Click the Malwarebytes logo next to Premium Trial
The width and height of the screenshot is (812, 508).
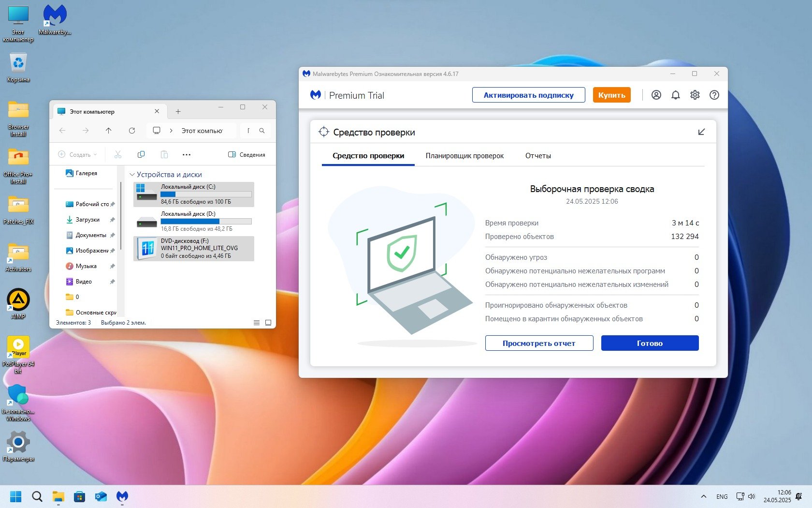coord(316,95)
